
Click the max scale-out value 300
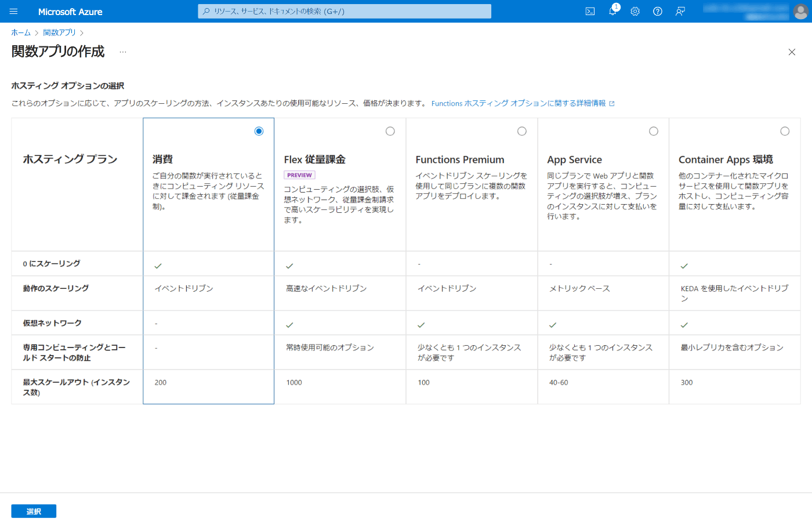(x=687, y=383)
